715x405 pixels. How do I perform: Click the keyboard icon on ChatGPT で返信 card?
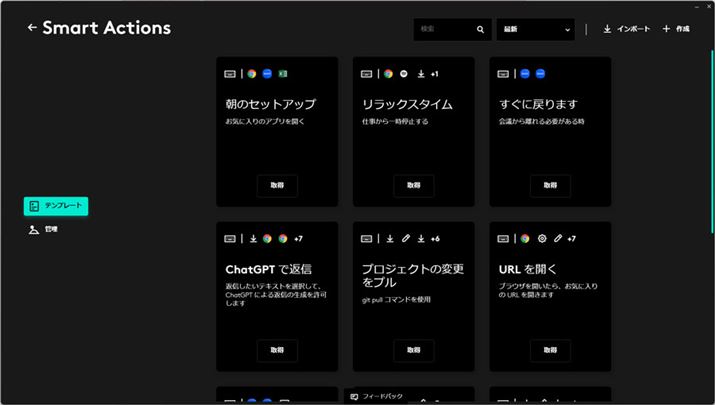(230, 239)
